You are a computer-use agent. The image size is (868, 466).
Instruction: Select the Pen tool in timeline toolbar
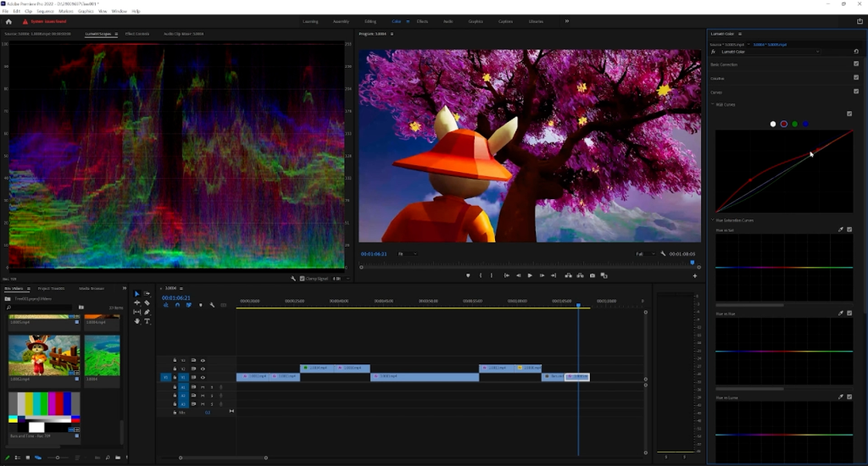147,312
